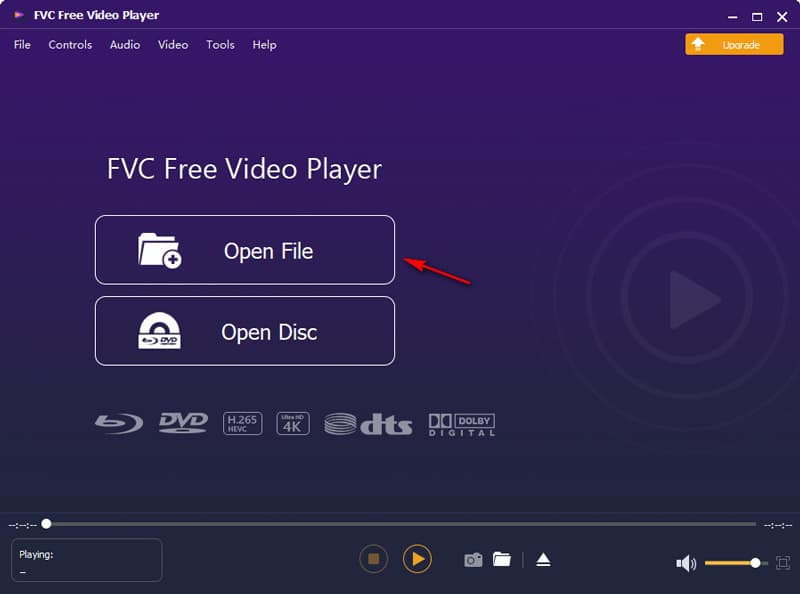Open the Video menu

(x=173, y=45)
